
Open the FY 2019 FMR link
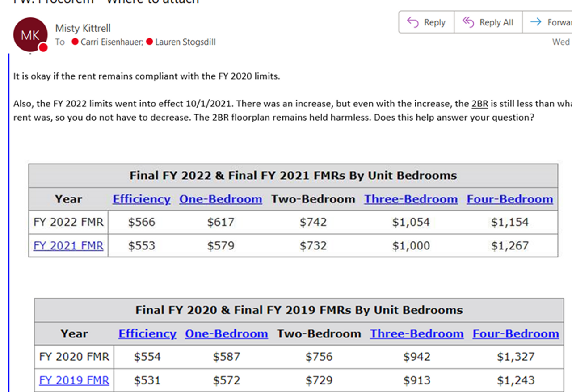coord(74,380)
